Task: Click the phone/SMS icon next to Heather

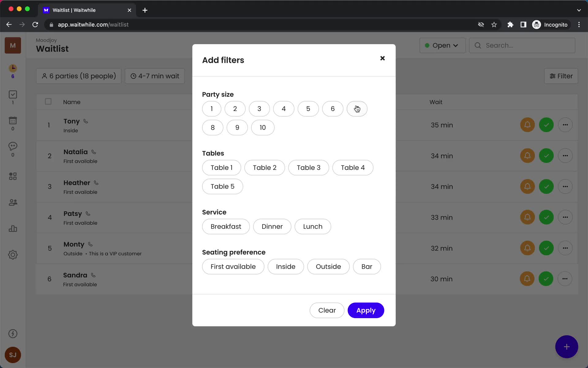Action: [96, 182]
